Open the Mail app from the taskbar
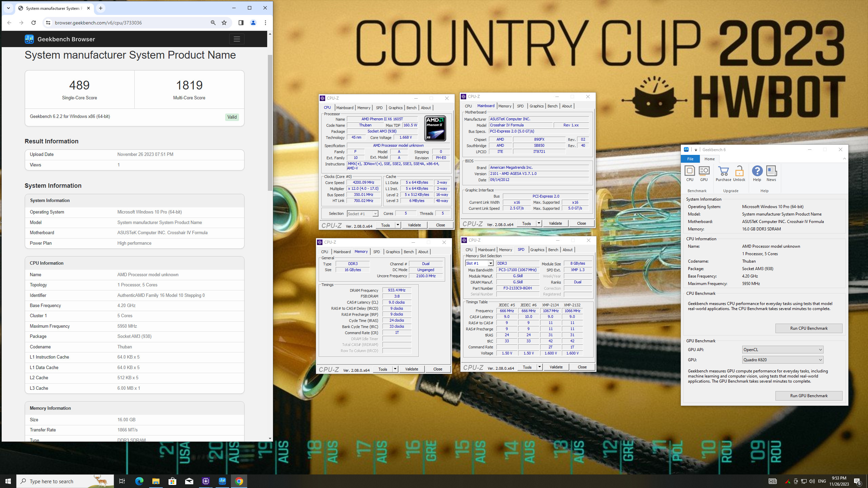The height and width of the screenshot is (488, 868). click(189, 481)
